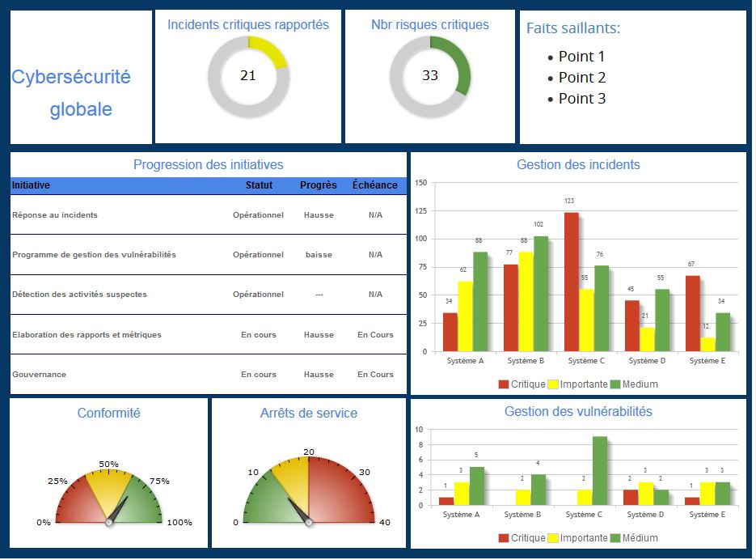756x560 pixels.
Task: Click green 5 bar for Système A vulnérabilités
Action: click(x=477, y=486)
